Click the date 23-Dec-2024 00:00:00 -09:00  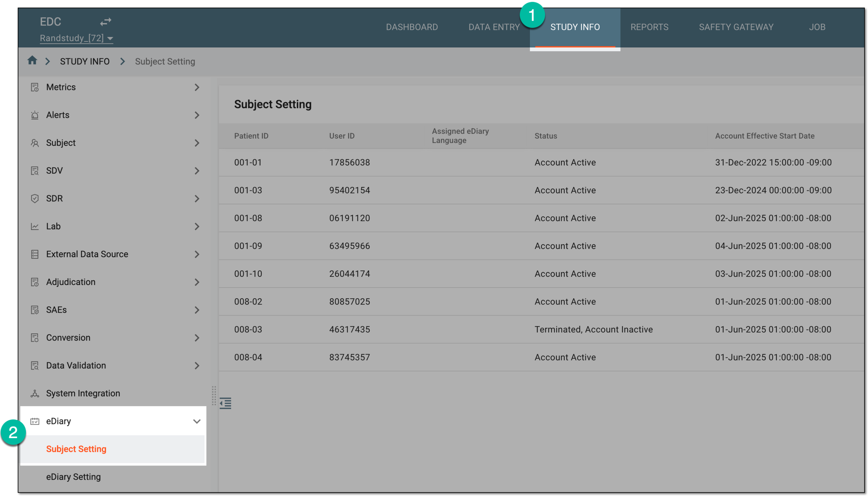pyautogui.click(x=773, y=190)
